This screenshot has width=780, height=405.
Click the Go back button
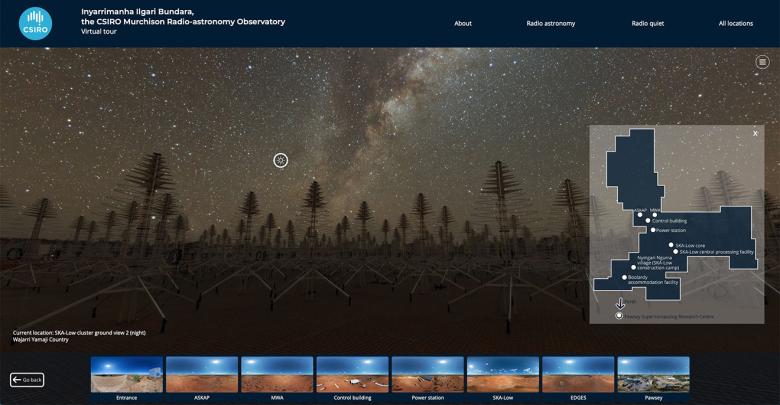27,380
